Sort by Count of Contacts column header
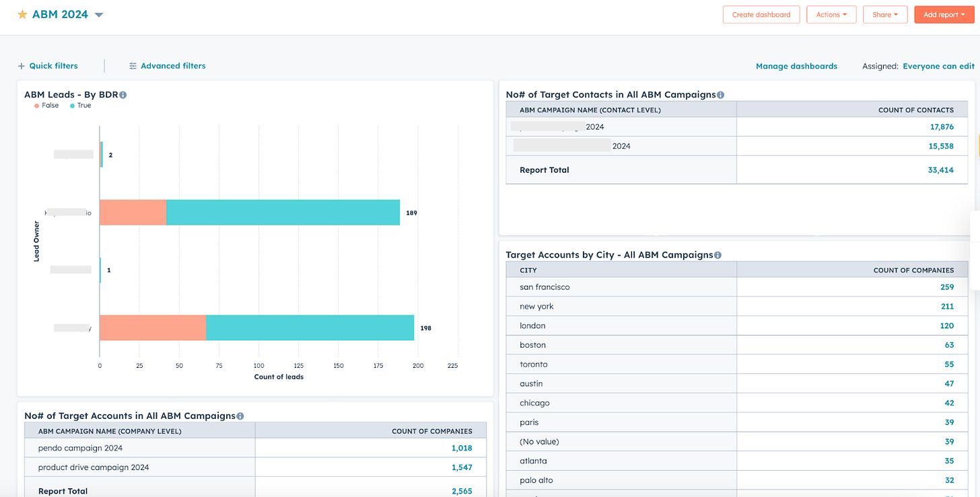Image resolution: width=980 pixels, height=497 pixels. (916, 110)
